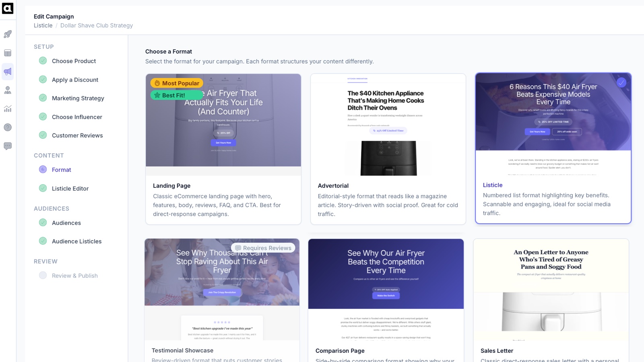Go to the Choose Product step

tap(74, 61)
